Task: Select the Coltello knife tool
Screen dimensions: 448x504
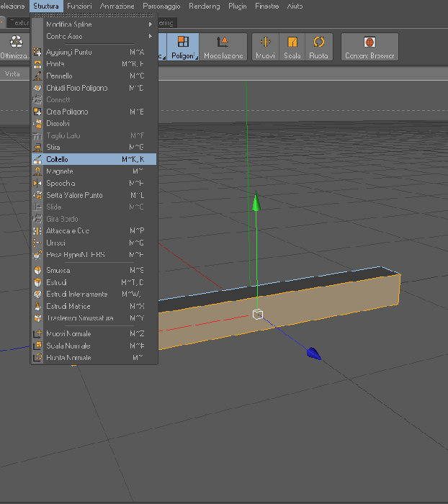Action: [94, 159]
